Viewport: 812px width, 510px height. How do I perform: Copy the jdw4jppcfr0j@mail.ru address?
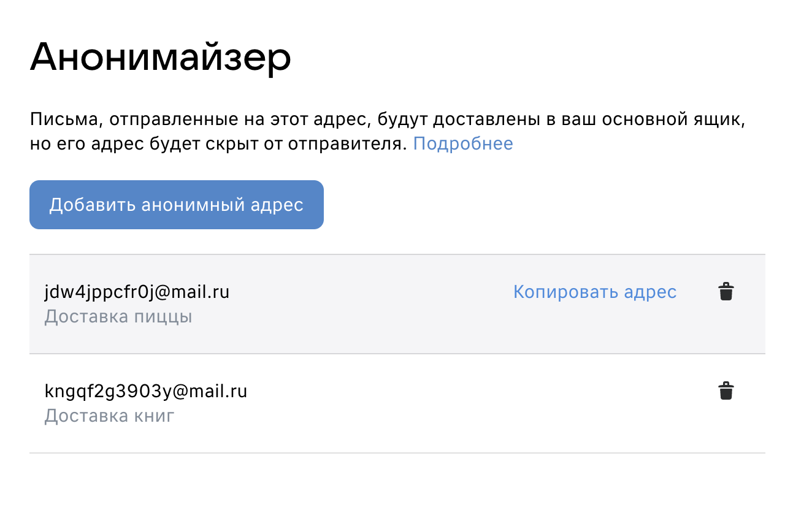click(595, 292)
